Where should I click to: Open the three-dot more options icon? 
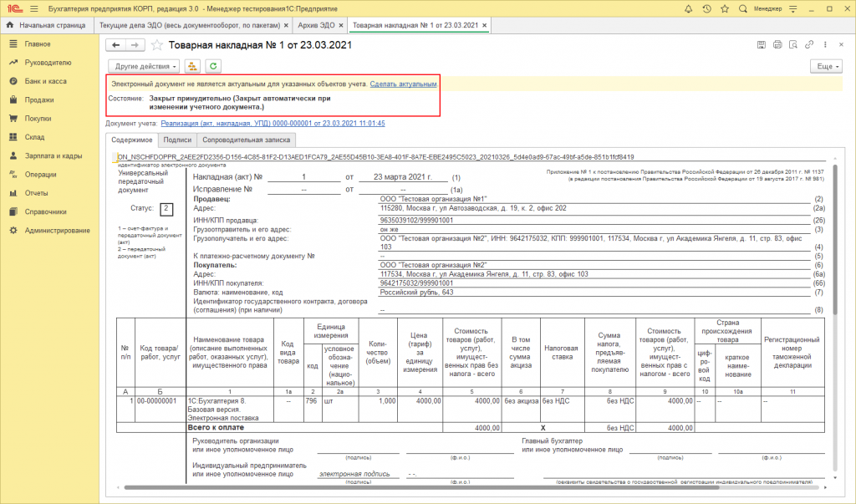(825, 45)
